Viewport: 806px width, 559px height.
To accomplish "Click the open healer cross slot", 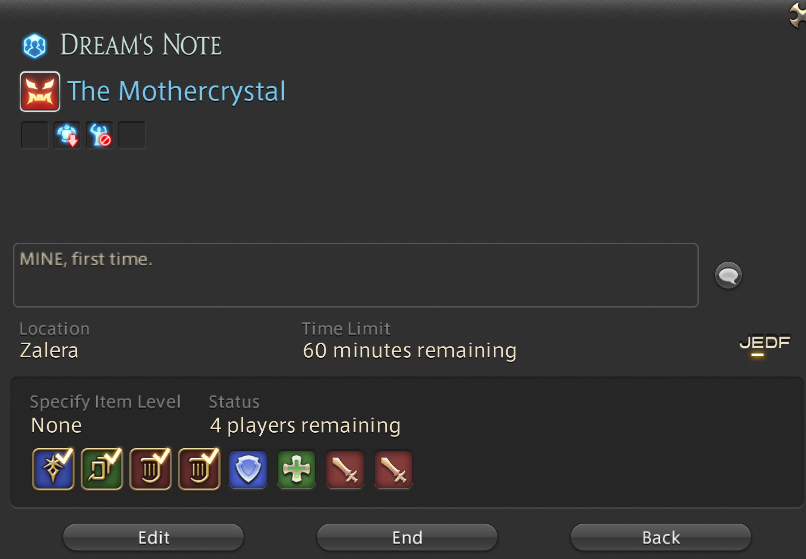I will 297,470.
